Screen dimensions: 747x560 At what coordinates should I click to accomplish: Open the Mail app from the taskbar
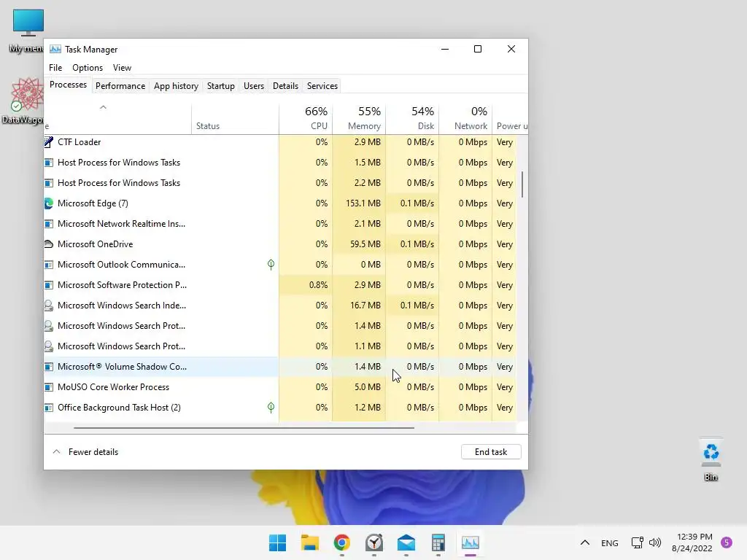406,542
